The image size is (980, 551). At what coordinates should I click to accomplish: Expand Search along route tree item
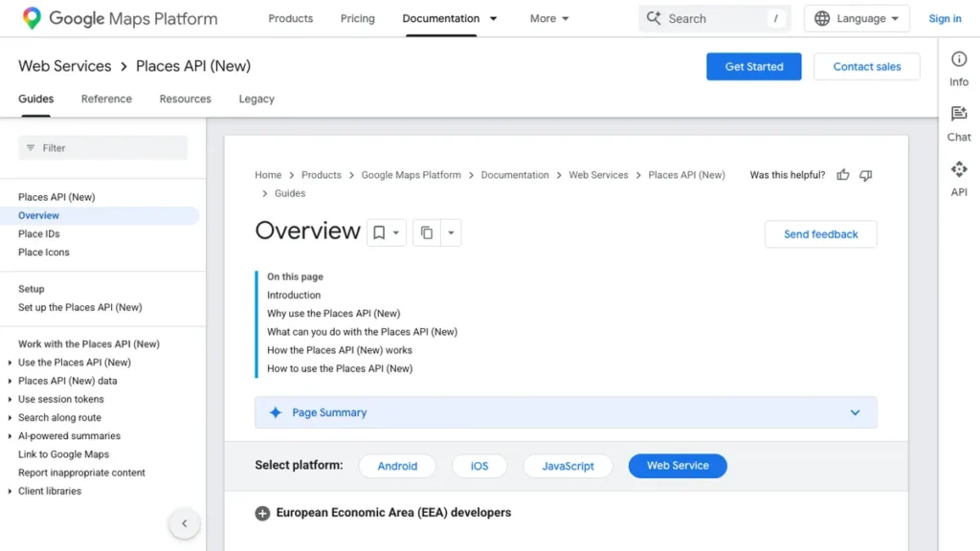click(x=10, y=418)
